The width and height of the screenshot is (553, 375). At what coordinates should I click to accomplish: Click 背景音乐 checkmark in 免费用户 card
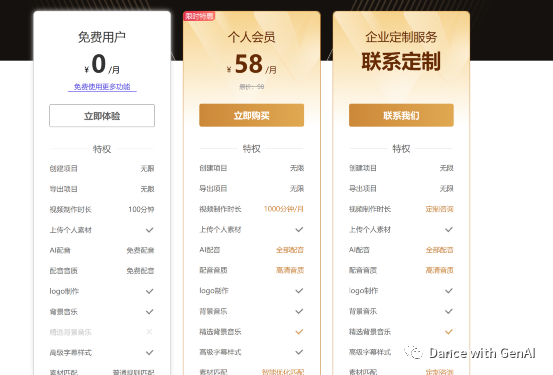point(150,312)
